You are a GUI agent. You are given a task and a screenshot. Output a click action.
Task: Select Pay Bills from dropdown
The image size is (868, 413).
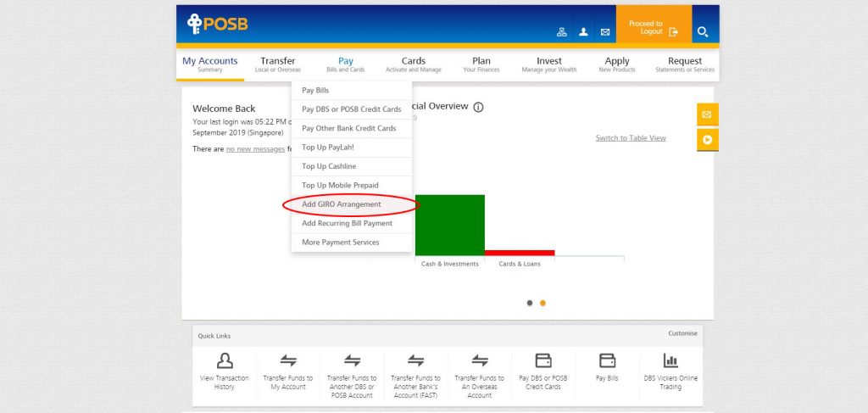click(352, 90)
